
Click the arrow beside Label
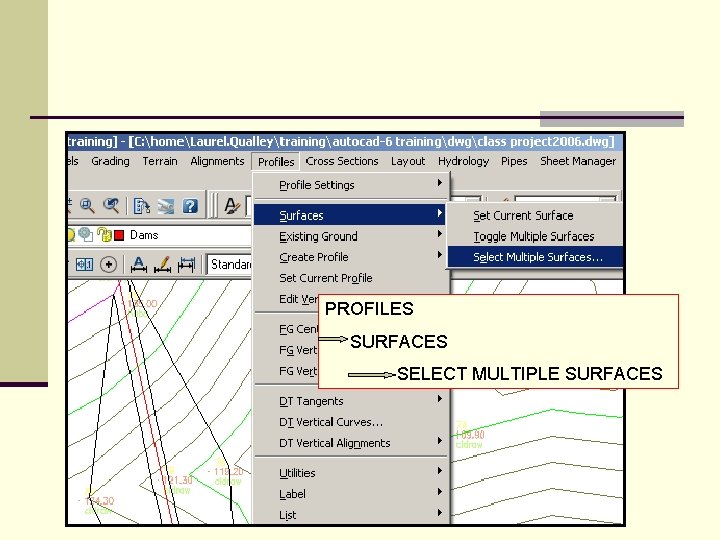pyautogui.click(x=439, y=491)
